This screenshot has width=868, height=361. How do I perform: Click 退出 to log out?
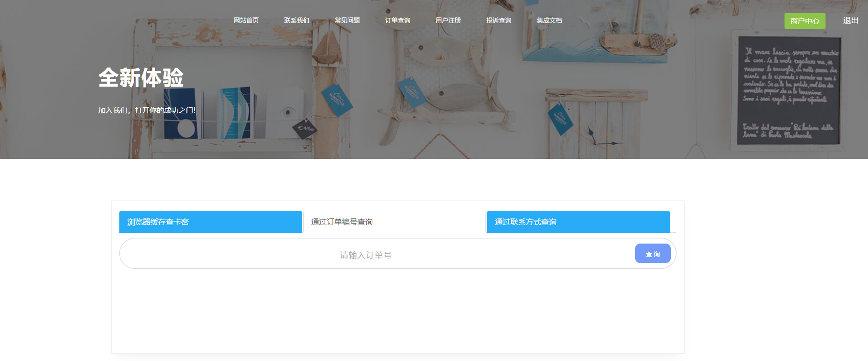(x=851, y=21)
